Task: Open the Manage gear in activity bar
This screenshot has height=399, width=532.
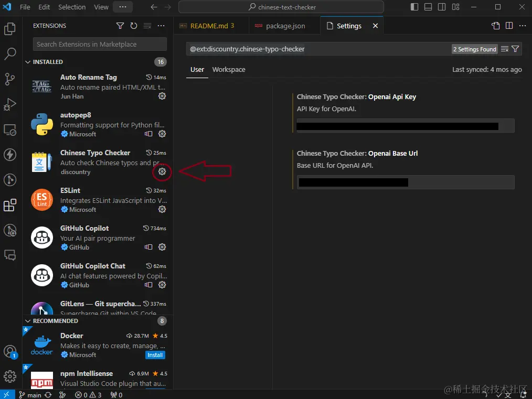Action: tap(10, 376)
